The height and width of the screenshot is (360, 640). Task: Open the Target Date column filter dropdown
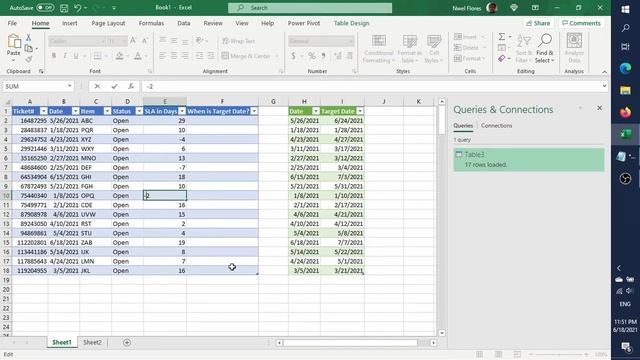click(x=360, y=111)
